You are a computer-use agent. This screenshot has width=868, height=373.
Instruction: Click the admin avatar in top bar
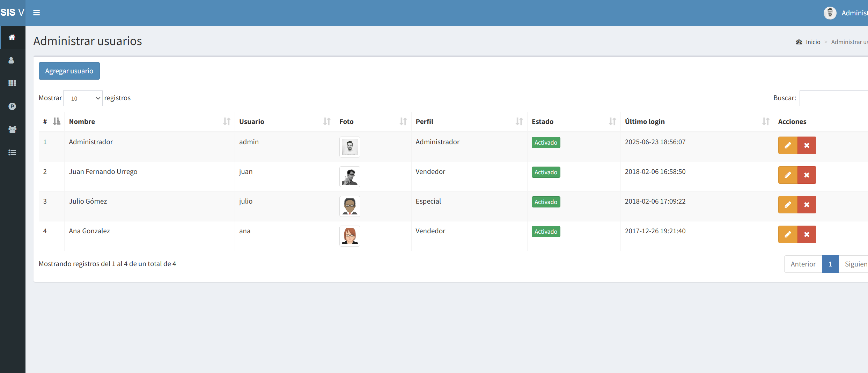coord(830,13)
